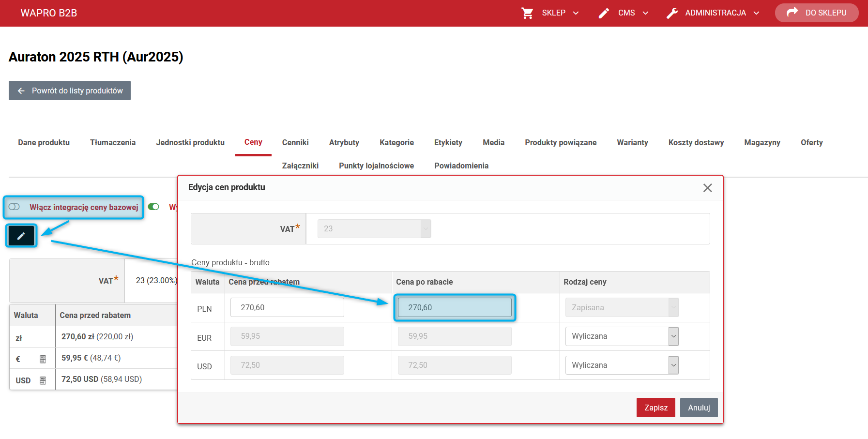The height and width of the screenshot is (439, 868).
Task: Click the 270,60 zł (220,00 zł) price cell
Action: (97, 336)
